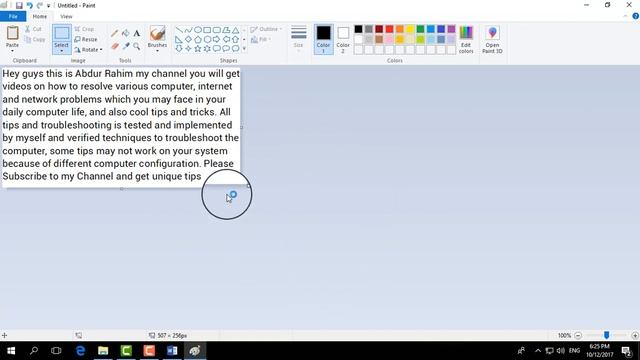Select the Pencil tool
Screen dimensions: 640x360
(x=115, y=33)
